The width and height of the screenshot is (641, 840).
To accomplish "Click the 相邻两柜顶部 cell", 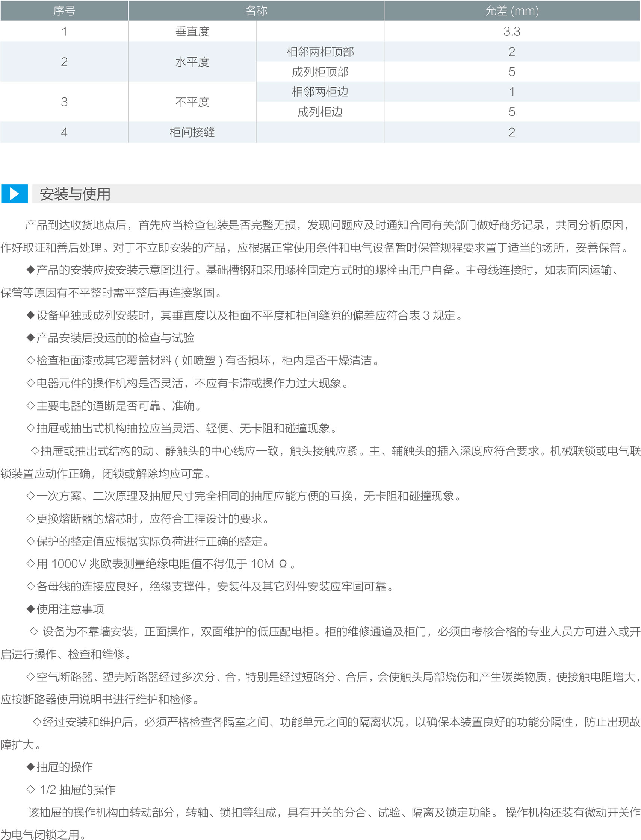I will 320,52.
